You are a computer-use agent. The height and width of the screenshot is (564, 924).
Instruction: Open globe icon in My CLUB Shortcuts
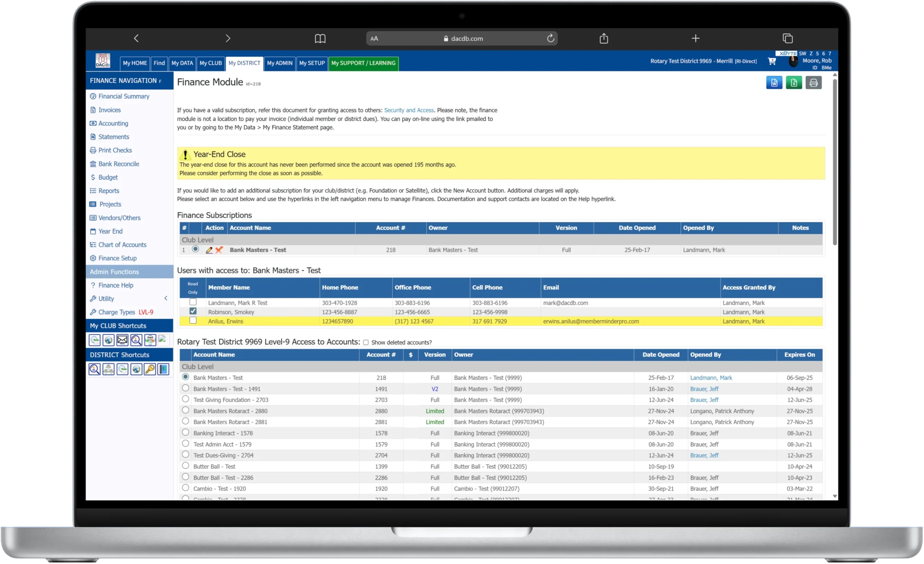[x=108, y=340]
